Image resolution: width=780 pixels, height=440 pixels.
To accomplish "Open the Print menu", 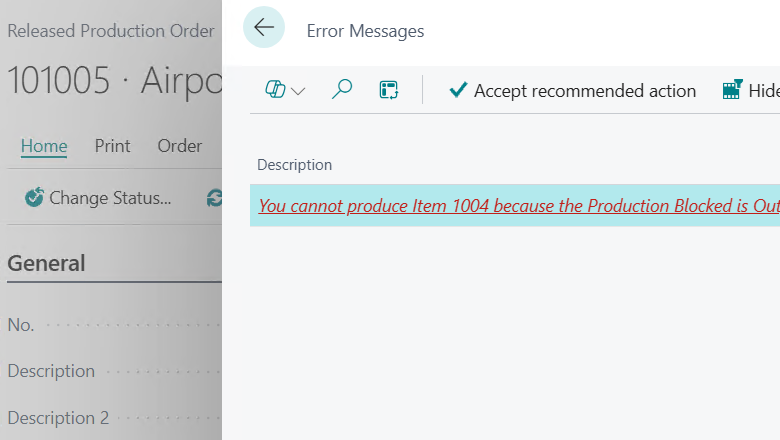I will pos(113,146).
